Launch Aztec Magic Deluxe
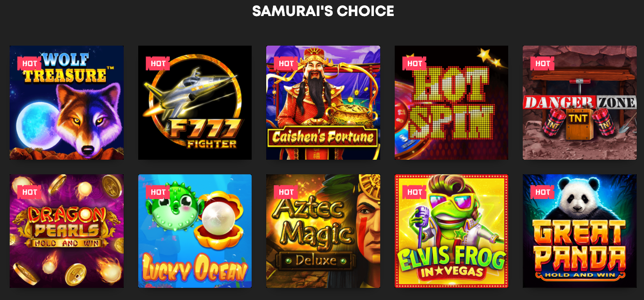 [323, 231]
